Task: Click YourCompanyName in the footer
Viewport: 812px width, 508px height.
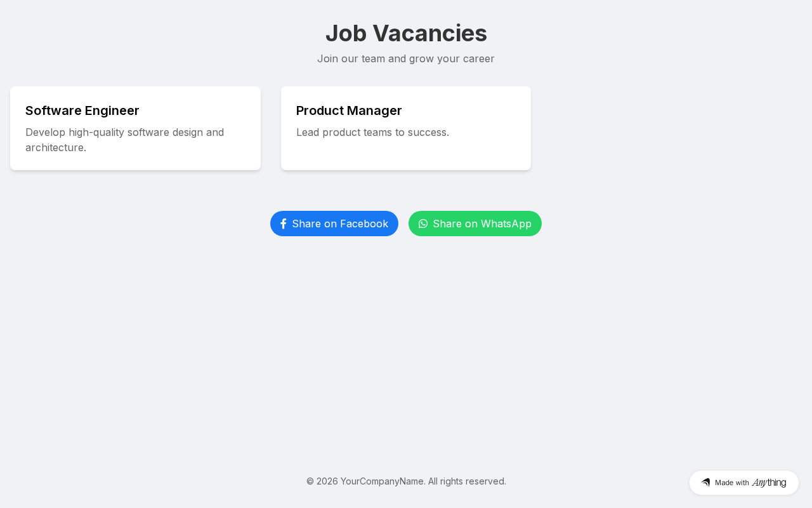Action: point(382,481)
